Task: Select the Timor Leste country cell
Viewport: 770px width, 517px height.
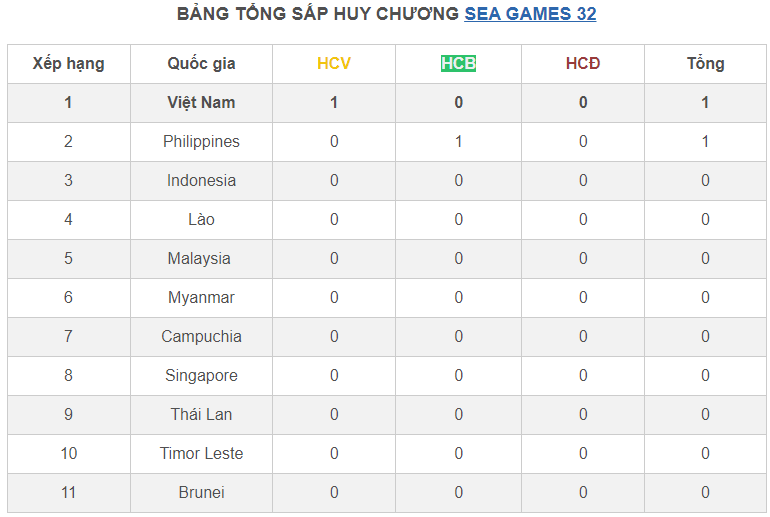Action: (x=201, y=453)
